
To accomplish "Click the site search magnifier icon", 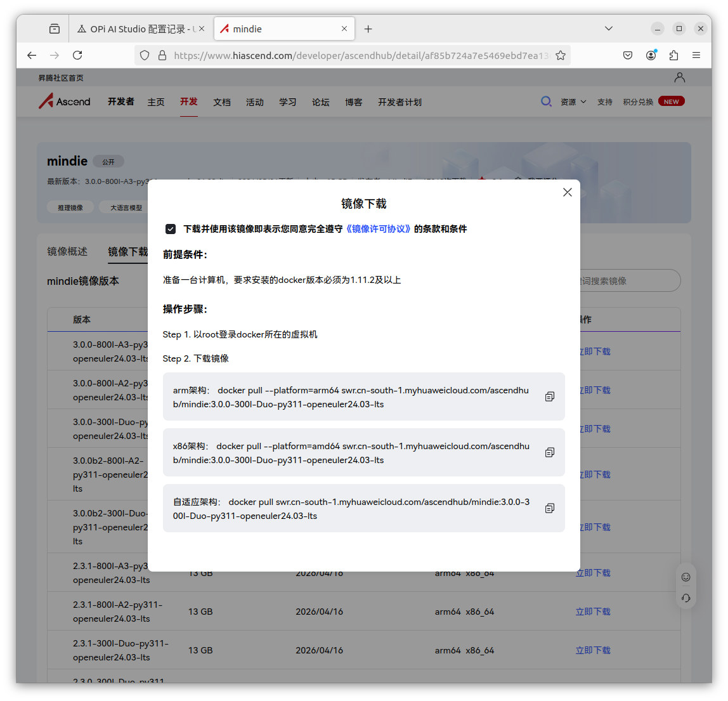I will (547, 102).
